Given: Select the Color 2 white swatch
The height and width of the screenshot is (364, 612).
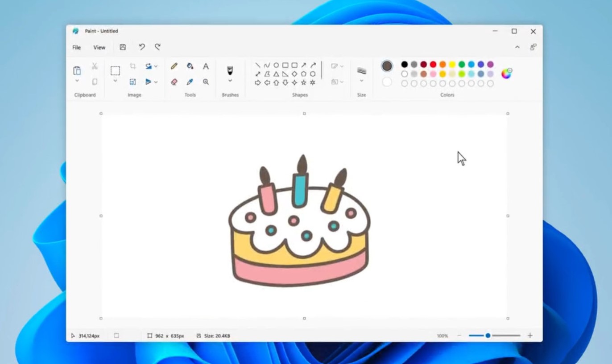Looking at the screenshot, I should [387, 82].
